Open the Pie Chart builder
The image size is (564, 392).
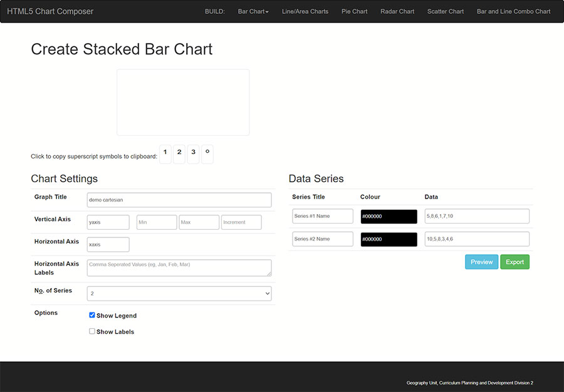pyautogui.click(x=355, y=11)
